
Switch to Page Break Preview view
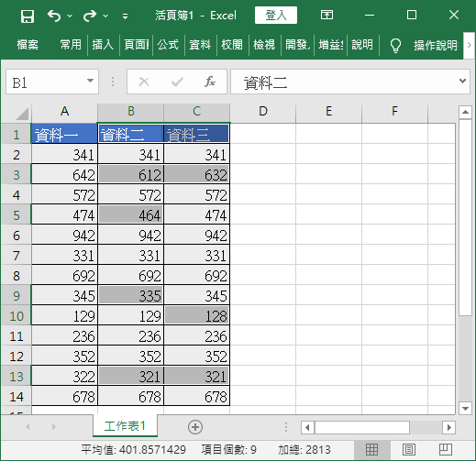tap(446, 450)
